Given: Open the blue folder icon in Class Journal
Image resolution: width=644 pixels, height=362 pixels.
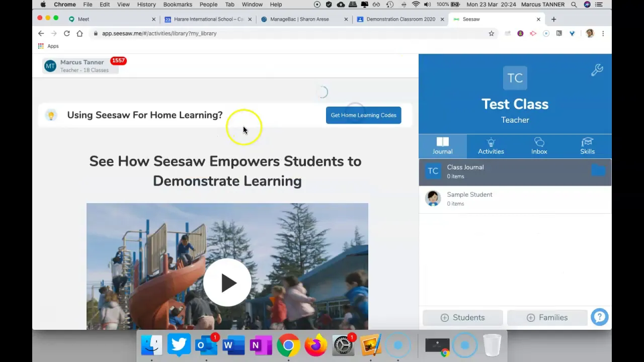Looking at the screenshot, I should [598, 171].
